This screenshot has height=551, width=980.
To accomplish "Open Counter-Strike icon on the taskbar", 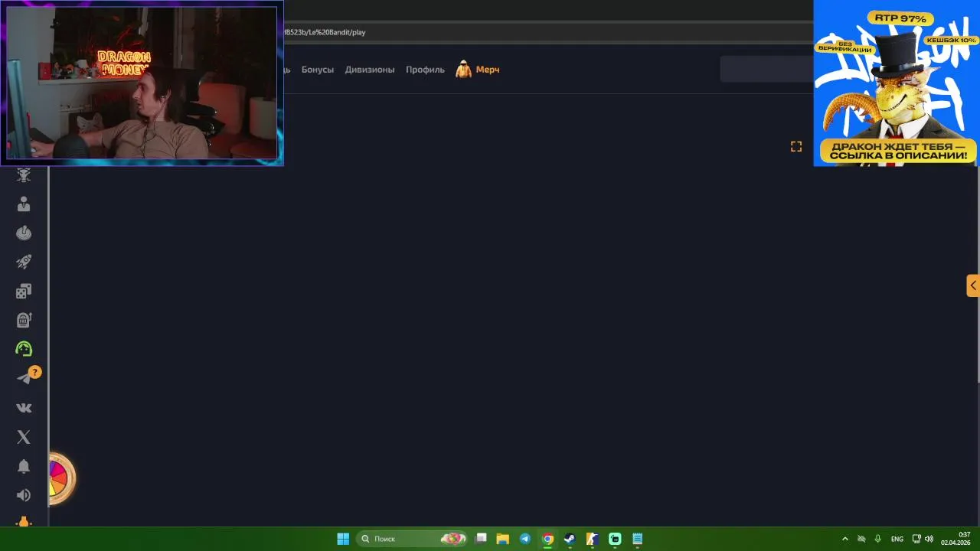I will [592, 539].
